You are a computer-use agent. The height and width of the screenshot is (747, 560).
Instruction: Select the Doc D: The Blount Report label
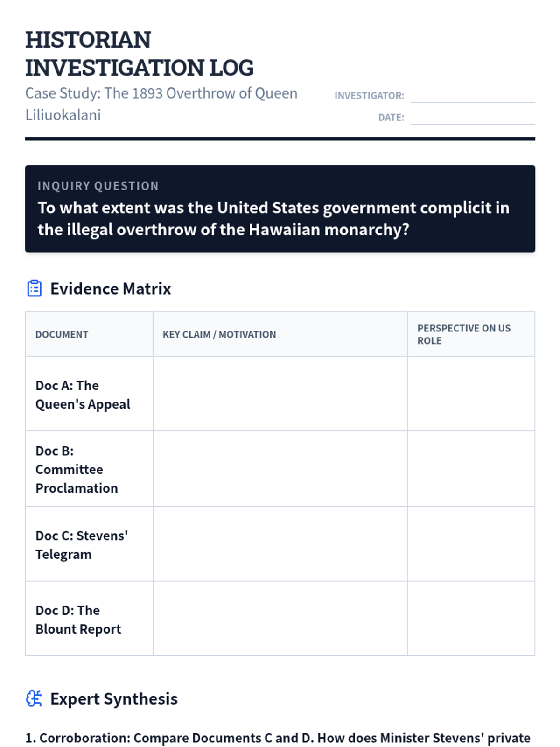(78, 620)
